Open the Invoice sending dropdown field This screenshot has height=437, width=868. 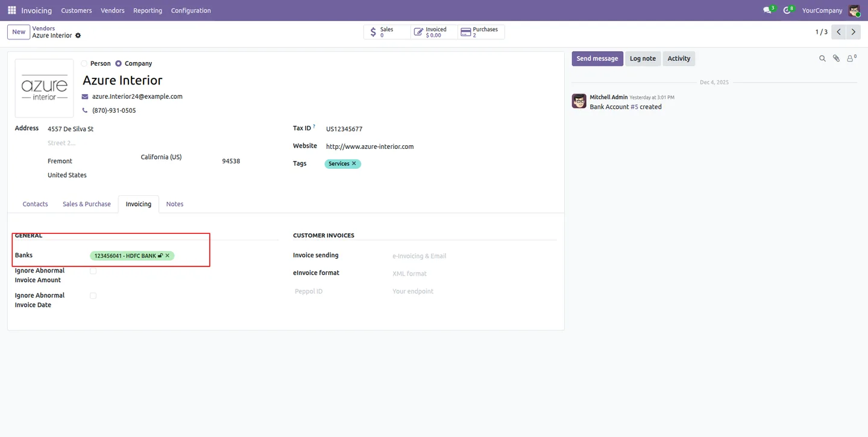[x=474, y=256]
